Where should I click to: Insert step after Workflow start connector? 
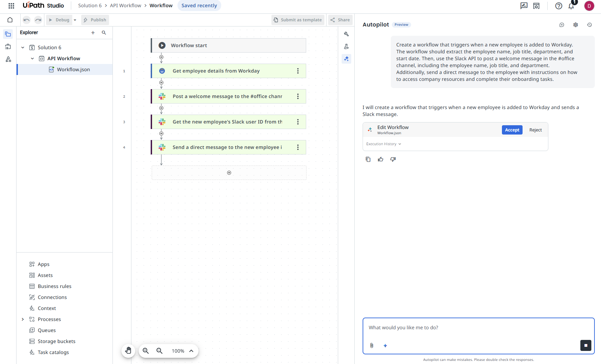pos(161,57)
